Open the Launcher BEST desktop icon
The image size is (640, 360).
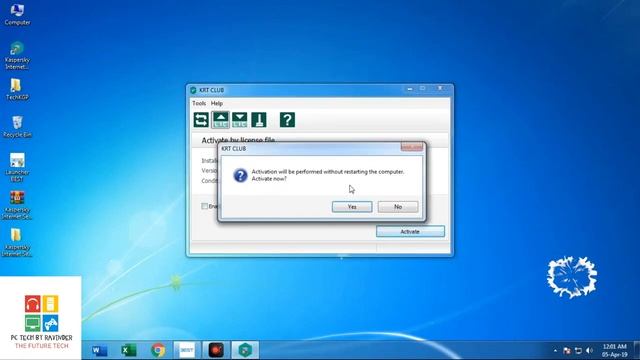click(17, 167)
